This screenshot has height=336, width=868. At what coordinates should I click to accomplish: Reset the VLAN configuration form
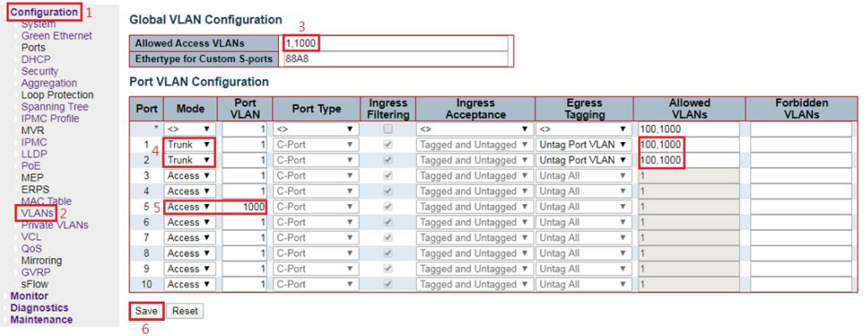185,311
